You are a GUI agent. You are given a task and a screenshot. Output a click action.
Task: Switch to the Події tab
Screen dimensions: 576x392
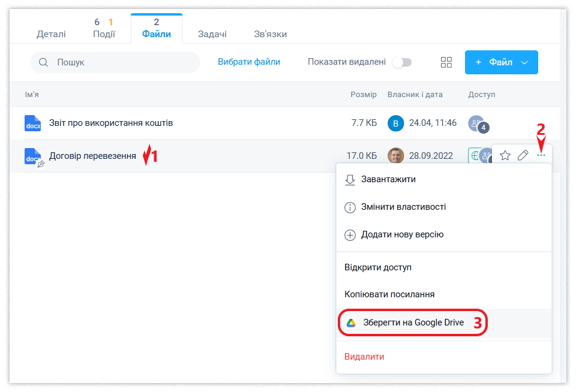pyautogui.click(x=104, y=34)
